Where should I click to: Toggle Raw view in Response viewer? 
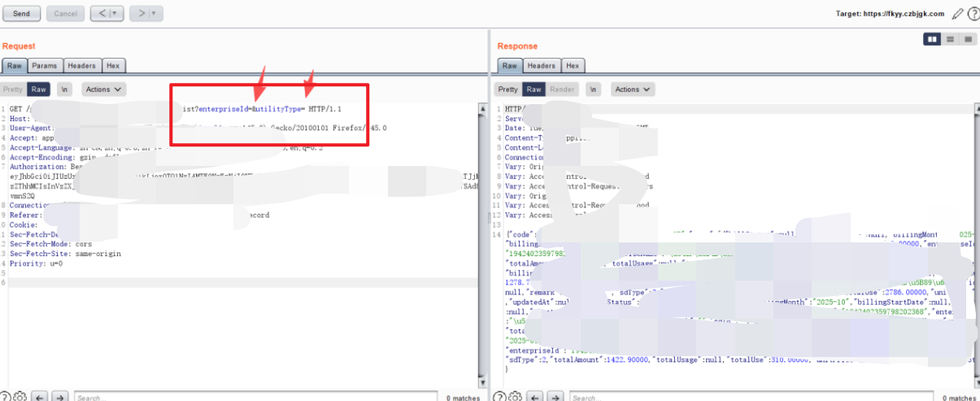(x=534, y=89)
